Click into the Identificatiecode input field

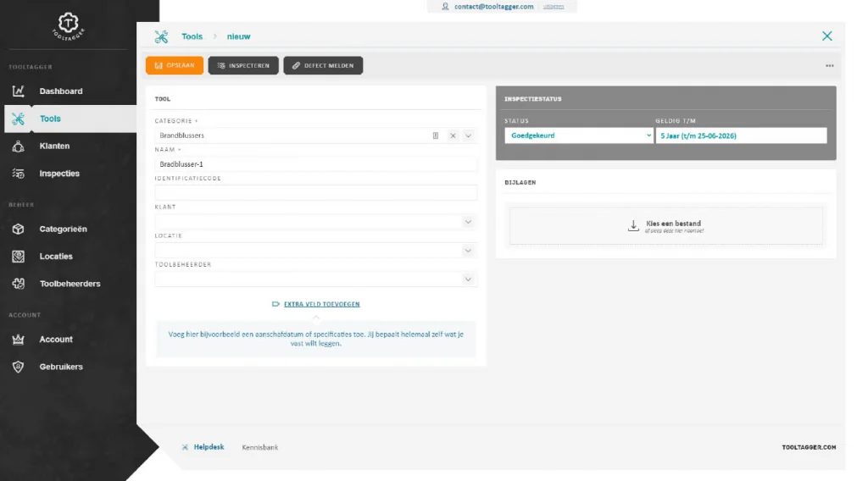(x=315, y=193)
